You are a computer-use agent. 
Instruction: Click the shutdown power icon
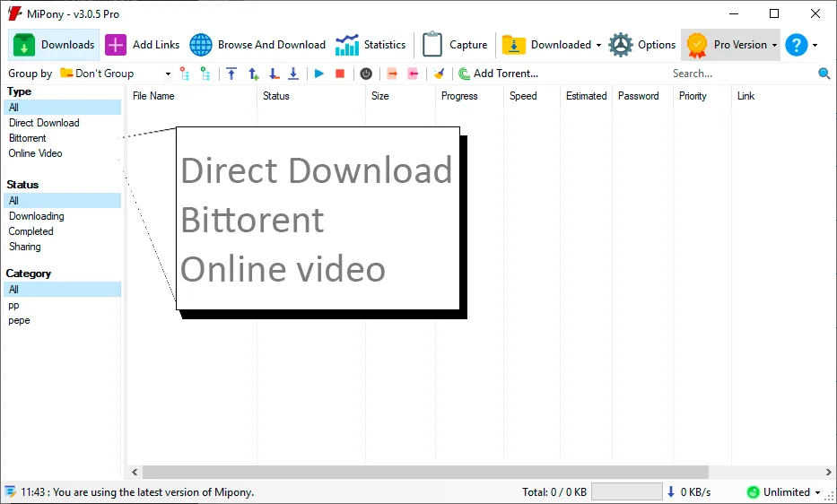(366, 74)
